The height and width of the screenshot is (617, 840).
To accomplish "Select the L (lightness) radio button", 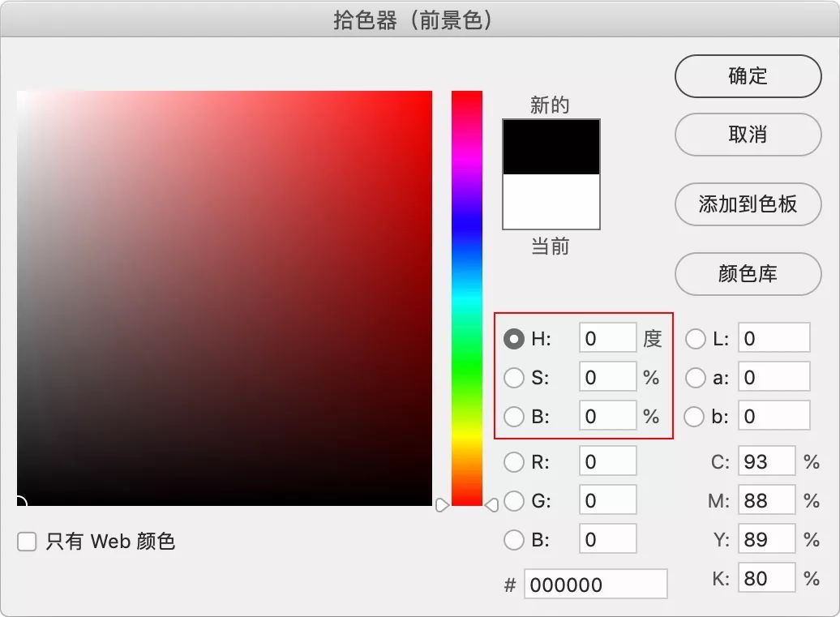I will click(x=696, y=338).
